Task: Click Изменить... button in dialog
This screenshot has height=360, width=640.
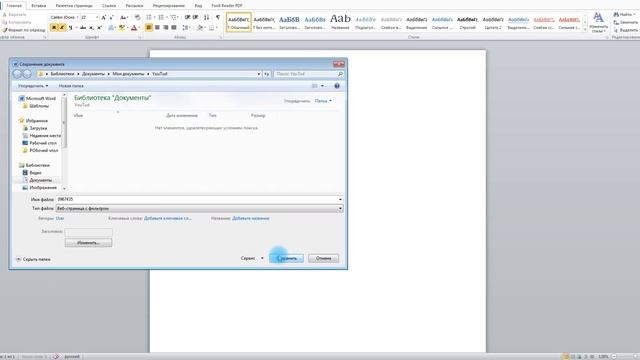Action: pyautogui.click(x=88, y=243)
